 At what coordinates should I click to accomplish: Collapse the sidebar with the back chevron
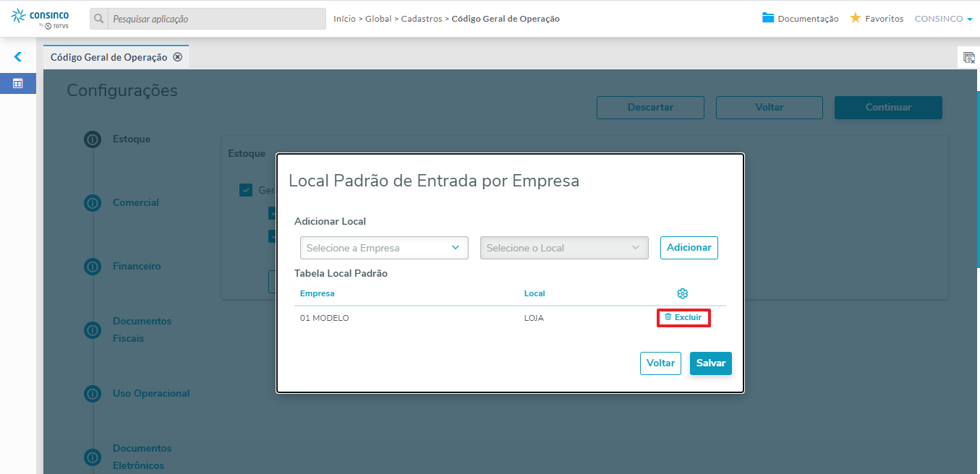(x=18, y=56)
